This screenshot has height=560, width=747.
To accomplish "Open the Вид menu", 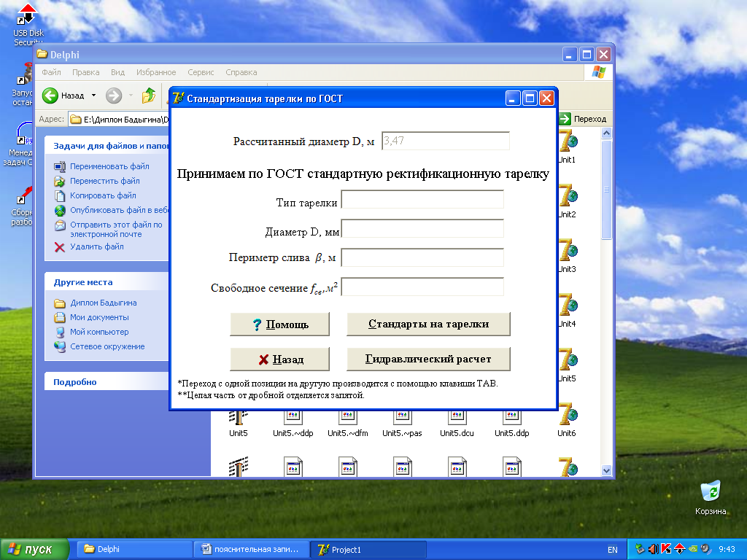I will coord(117,72).
